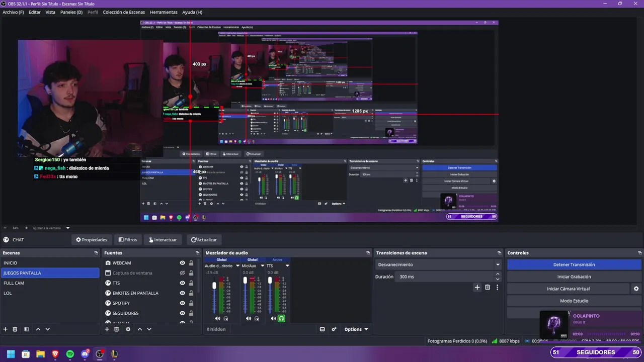The image size is (644, 362).
Task: Adjust TTS volume fader
Action: [x=270, y=280]
